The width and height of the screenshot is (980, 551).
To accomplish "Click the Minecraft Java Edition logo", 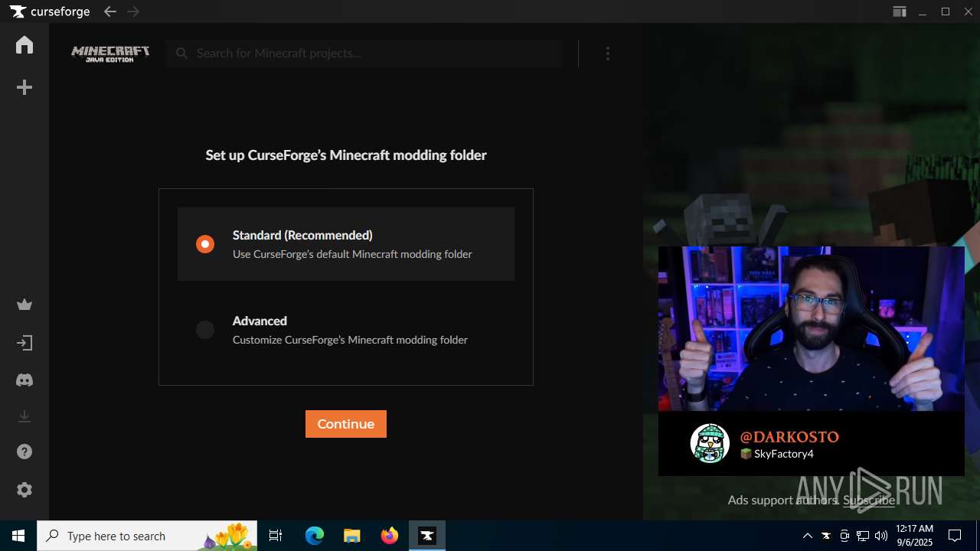I will pyautogui.click(x=110, y=54).
